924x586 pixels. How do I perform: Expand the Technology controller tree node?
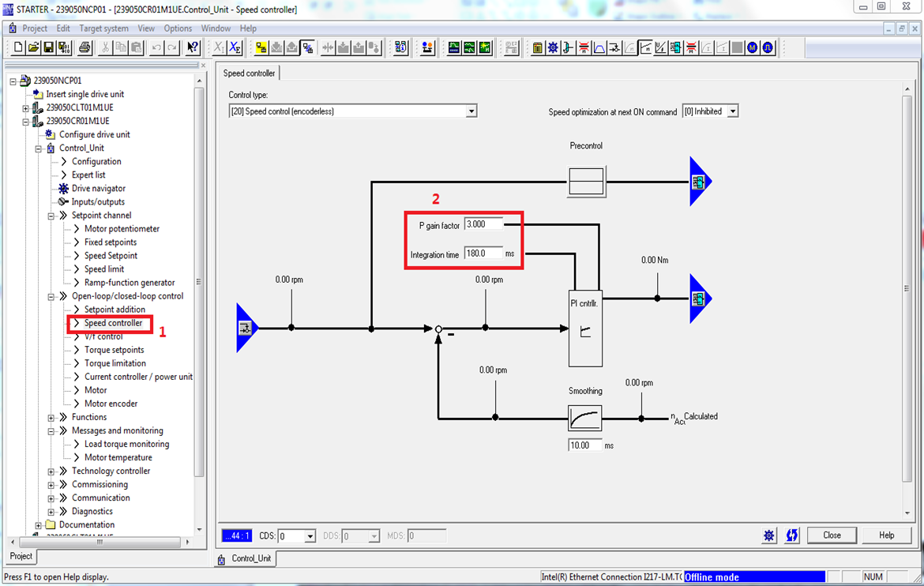click(51, 471)
